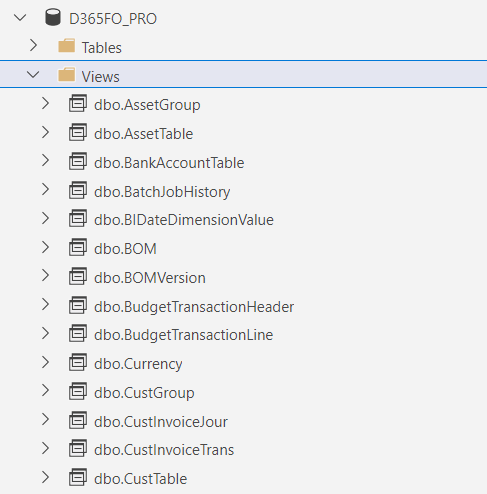The width and height of the screenshot is (487, 494).
Task: Click the view icon beside dbo.BIDateDimensionValue
Action: click(x=78, y=218)
